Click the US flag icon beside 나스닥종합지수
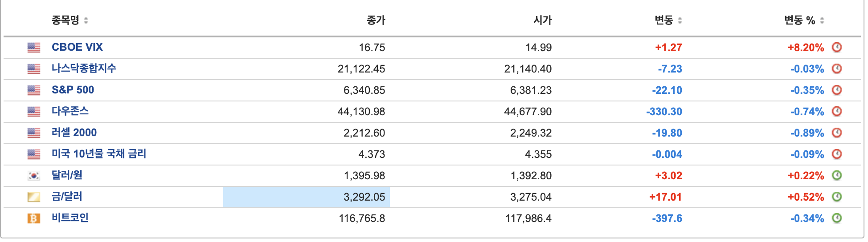This screenshot has height=242, width=868. pos(34,69)
